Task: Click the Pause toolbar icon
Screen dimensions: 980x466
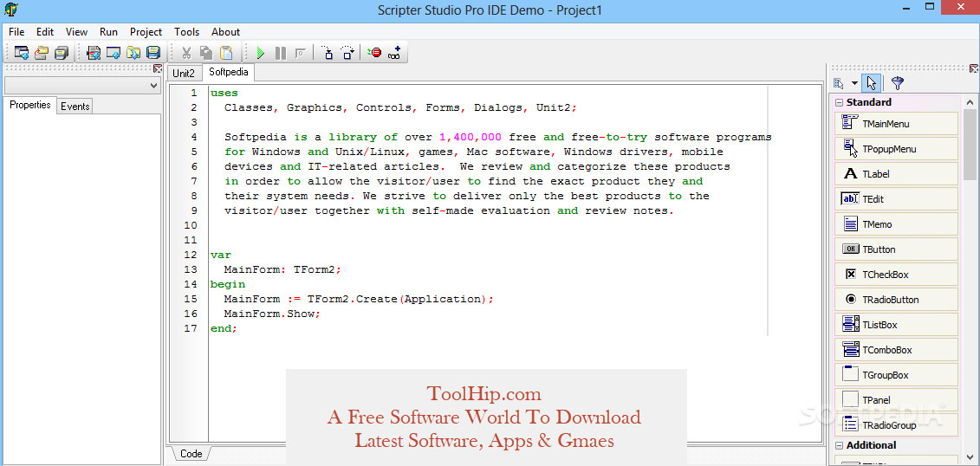Action: (281, 53)
